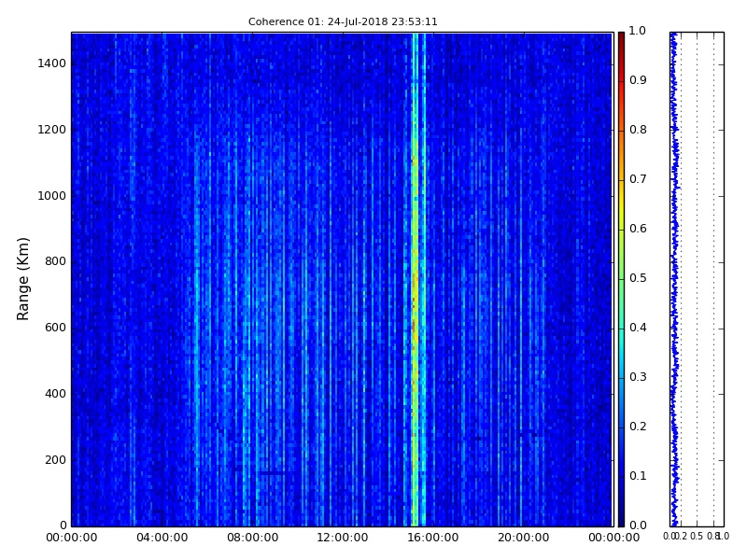This screenshot has width=747, height=560.
Task: Click the 0.2 colorbar label
Action: pos(638,427)
